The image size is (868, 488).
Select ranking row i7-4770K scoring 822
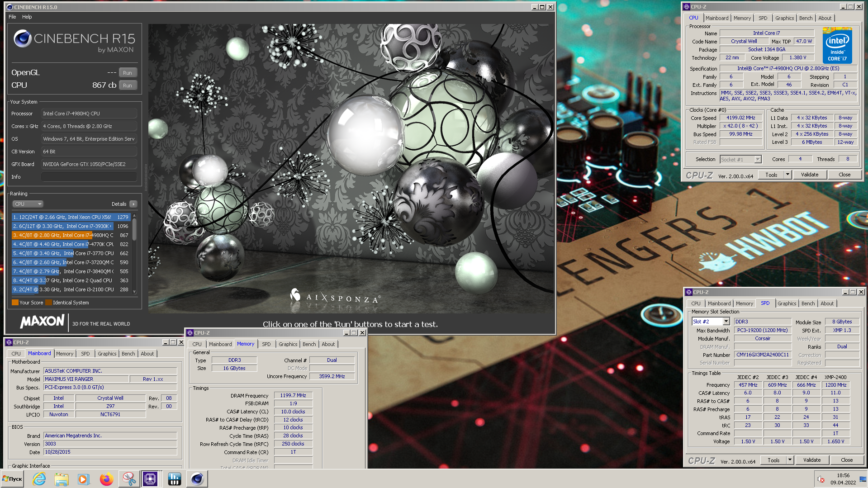click(x=71, y=244)
